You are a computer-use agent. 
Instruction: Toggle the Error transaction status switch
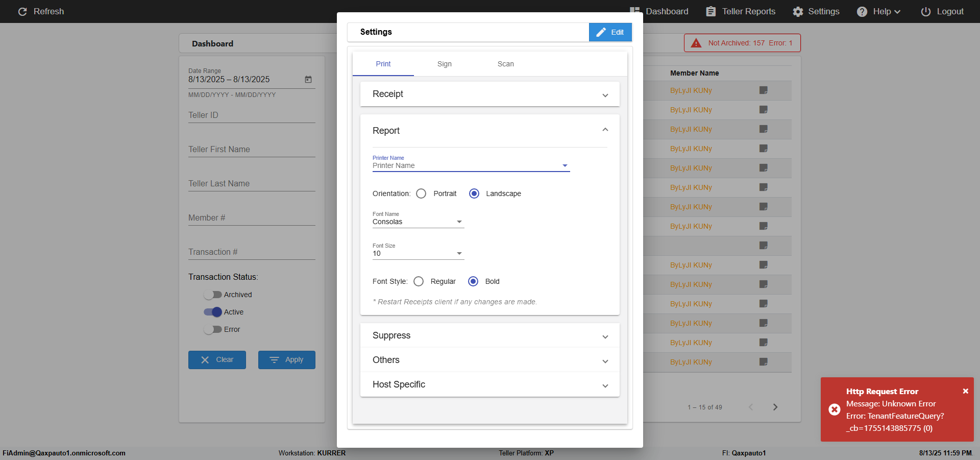pos(213,329)
